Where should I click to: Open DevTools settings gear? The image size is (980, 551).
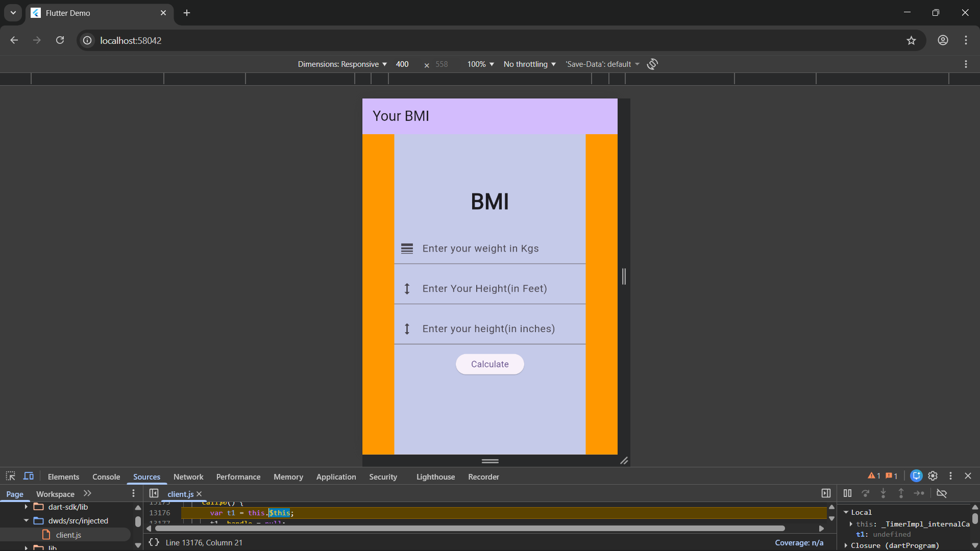tap(933, 476)
